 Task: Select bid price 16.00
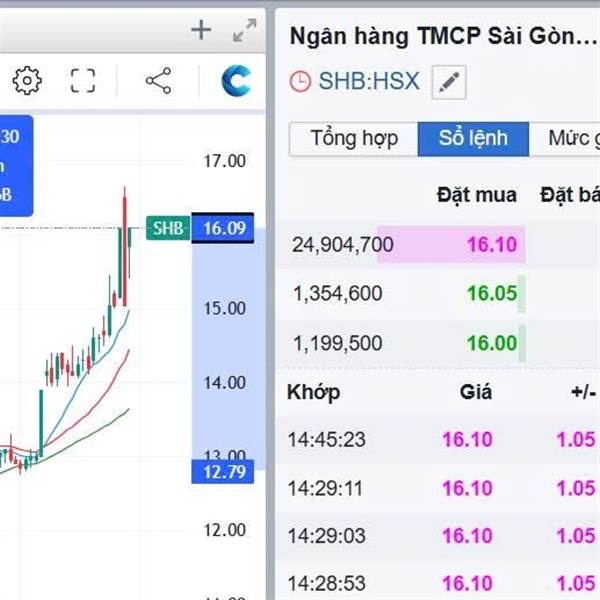[x=492, y=343]
